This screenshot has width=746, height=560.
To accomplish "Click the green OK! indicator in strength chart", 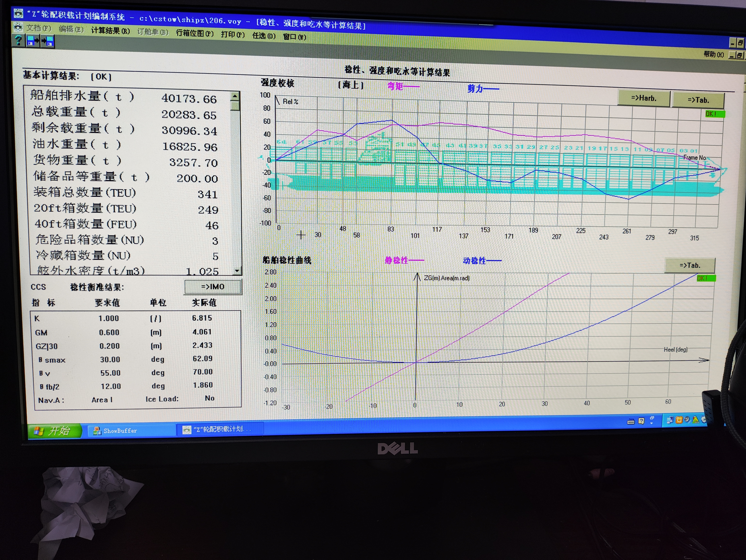I will (x=715, y=114).
